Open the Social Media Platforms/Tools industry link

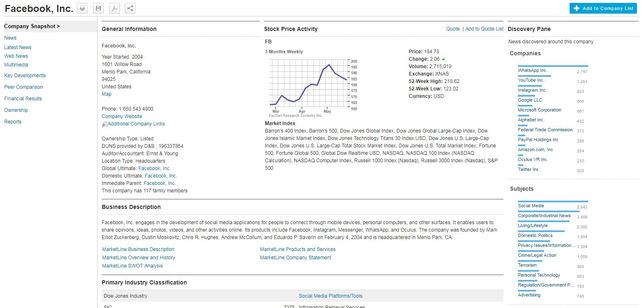[x=330, y=296]
